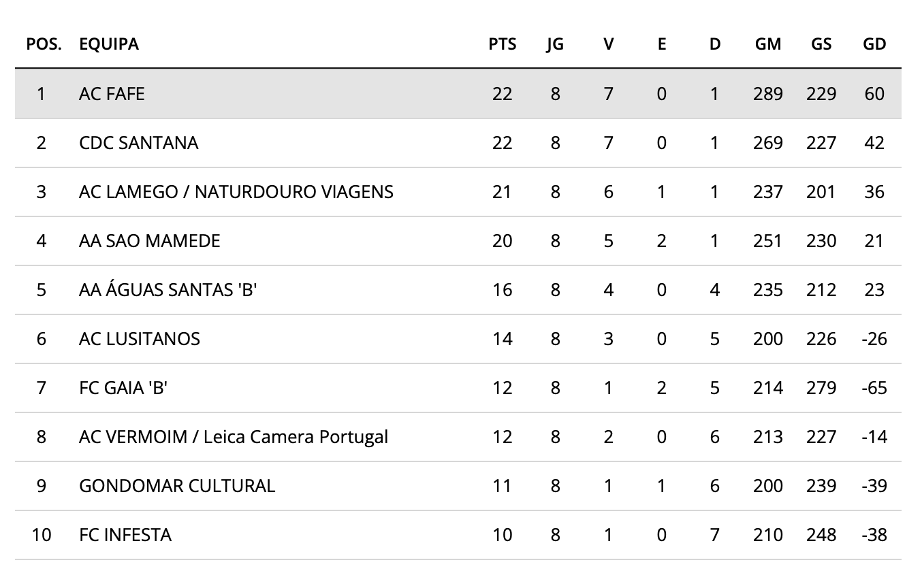Click the GS goals conceded header
922x588 pixels.
(x=821, y=44)
